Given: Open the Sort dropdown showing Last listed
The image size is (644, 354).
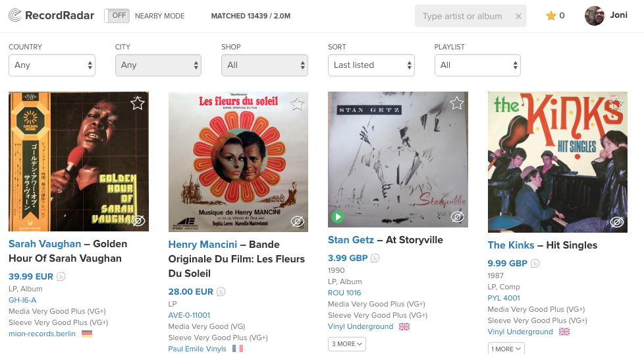Looking at the screenshot, I should [371, 65].
